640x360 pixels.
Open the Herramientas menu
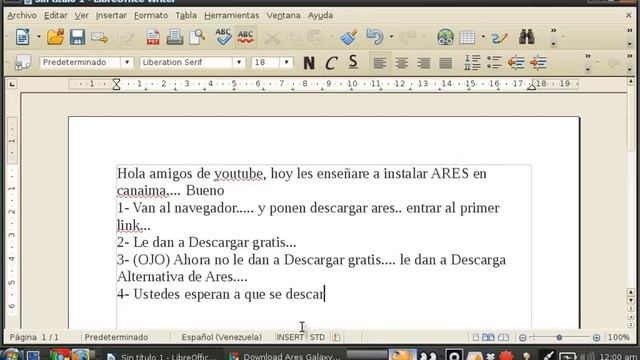[x=231, y=16]
